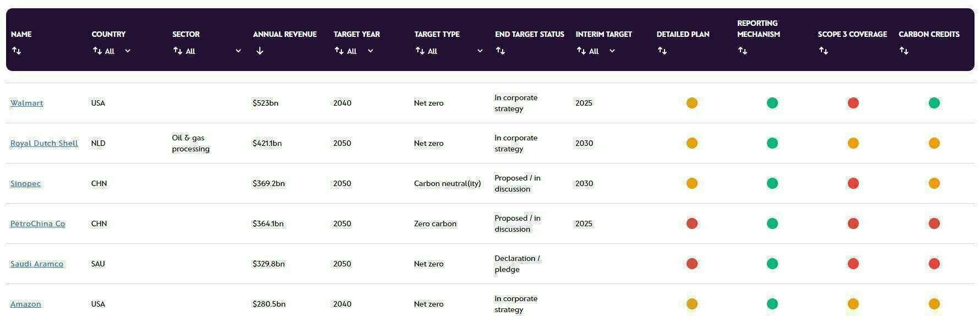Screen dimensions: 980x316
Task: Sort by Detailed Plan arrows
Action: [x=662, y=51]
